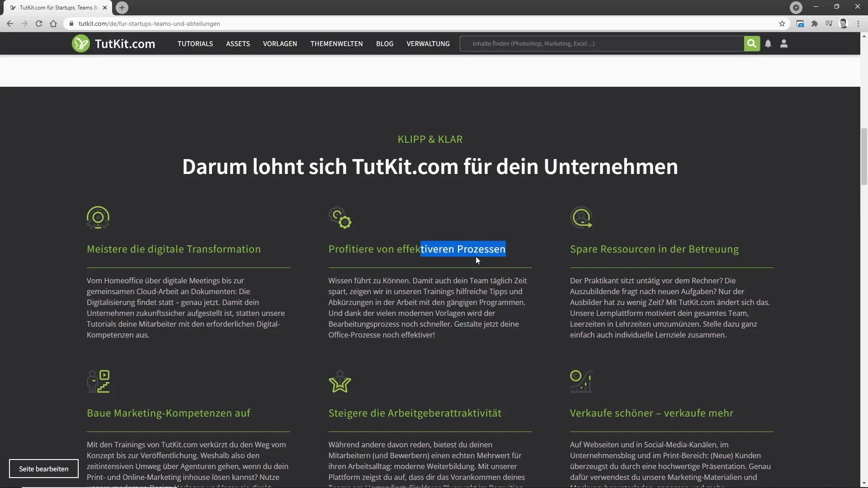This screenshot has width=868, height=488.
Task: Open the TUTORIALS menu
Action: tap(195, 44)
